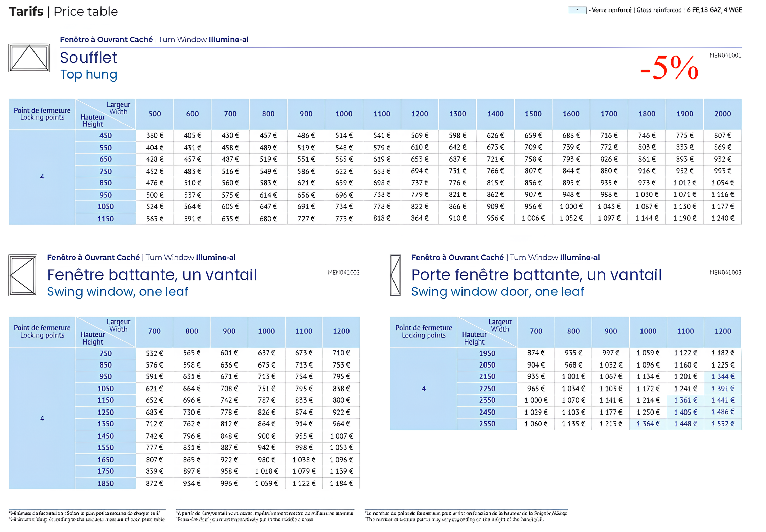Image resolution: width=766 pixels, height=532 pixels.
Task: Click the Porte fenêtre battante heading
Action: point(536,275)
